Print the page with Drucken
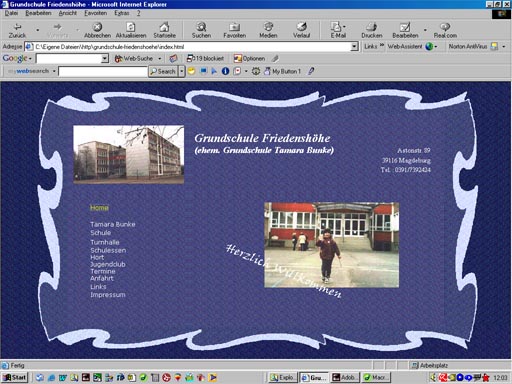 (x=372, y=30)
